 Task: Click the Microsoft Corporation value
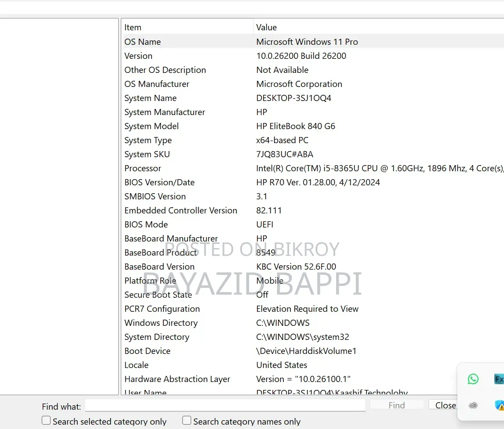299,84
